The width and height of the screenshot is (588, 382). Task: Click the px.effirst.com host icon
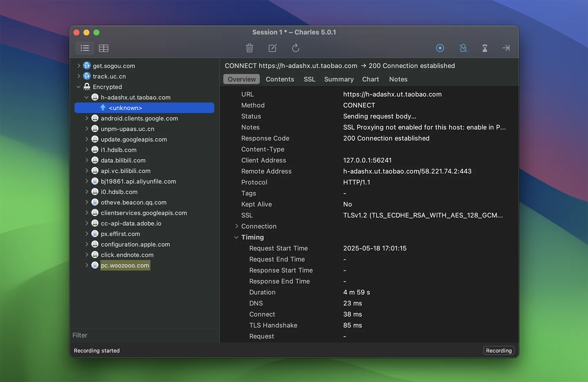(x=95, y=233)
